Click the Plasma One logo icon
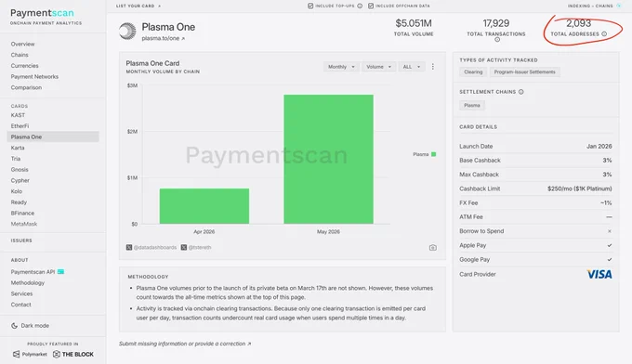Viewport: 632px width, 364px height. [x=127, y=31]
